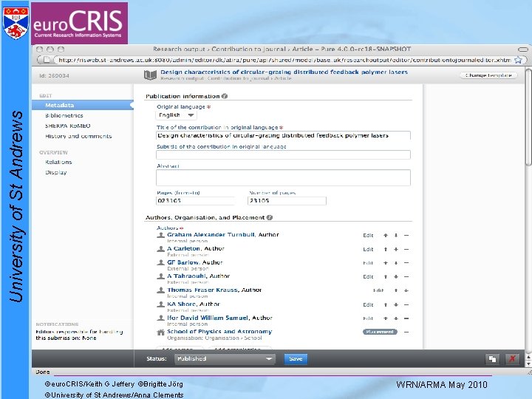This screenshot has height=399, width=532.
Task: Open the Metadata section
Action: (83, 105)
